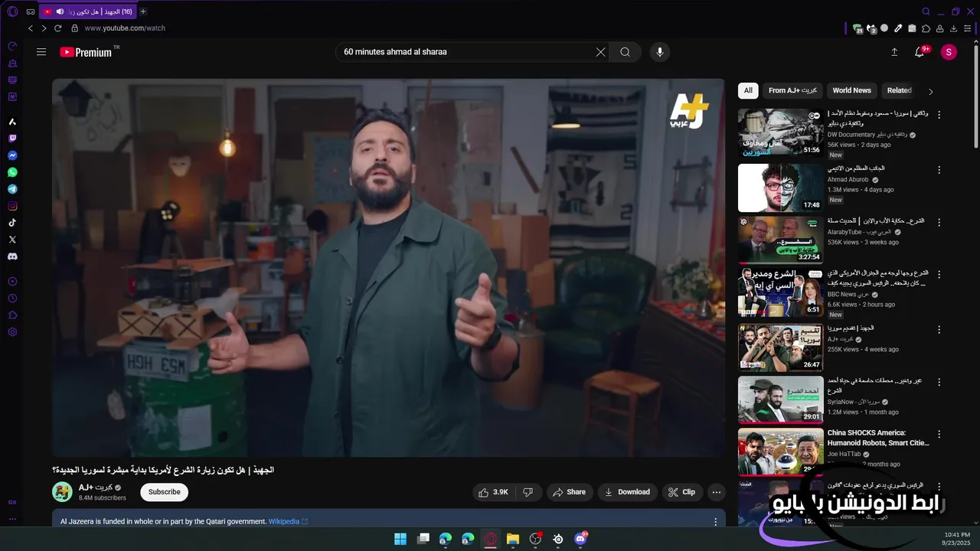Open Aria AI in the Opera sidebar
980x551 pixels.
point(12,122)
